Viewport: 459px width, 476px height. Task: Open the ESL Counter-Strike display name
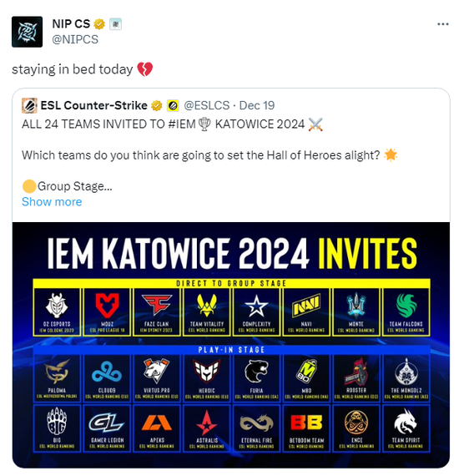tap(94, 106)
